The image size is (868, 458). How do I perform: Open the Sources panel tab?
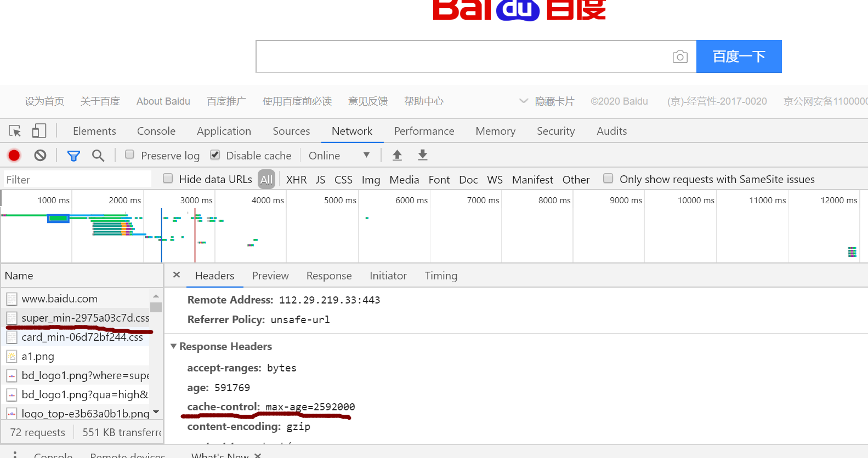tap(291, 131)
